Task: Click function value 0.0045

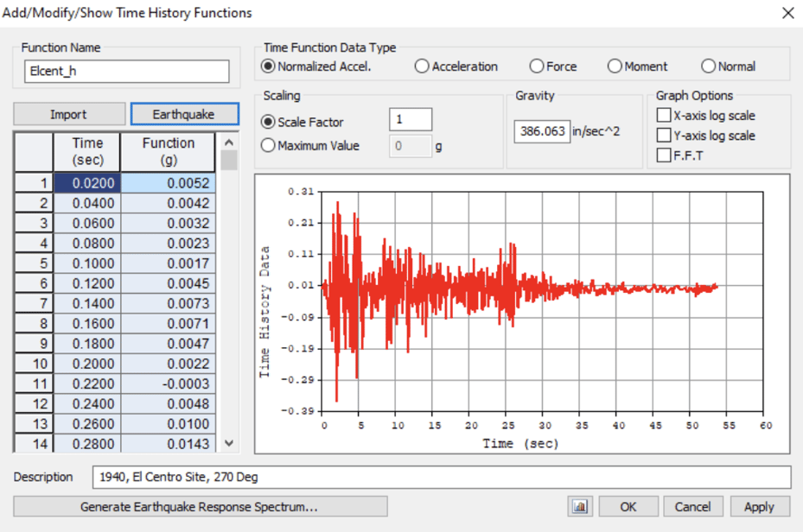Action: tap(168, 283)
